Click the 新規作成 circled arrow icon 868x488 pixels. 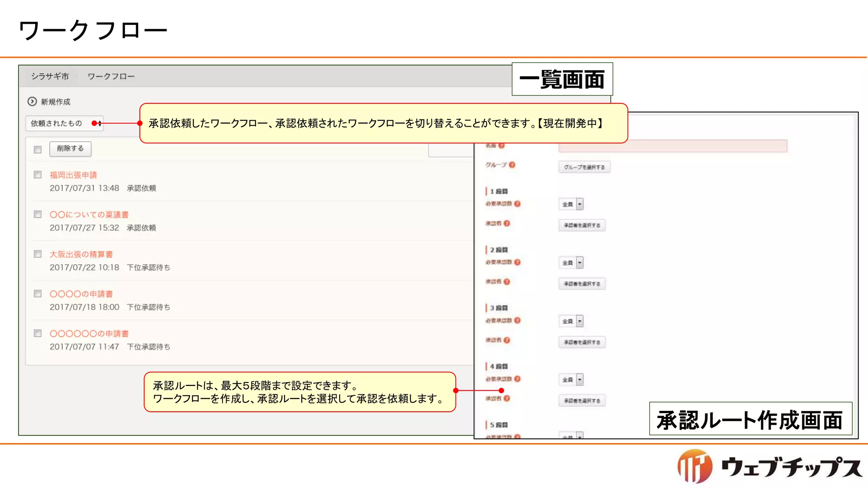pos(32,102)
